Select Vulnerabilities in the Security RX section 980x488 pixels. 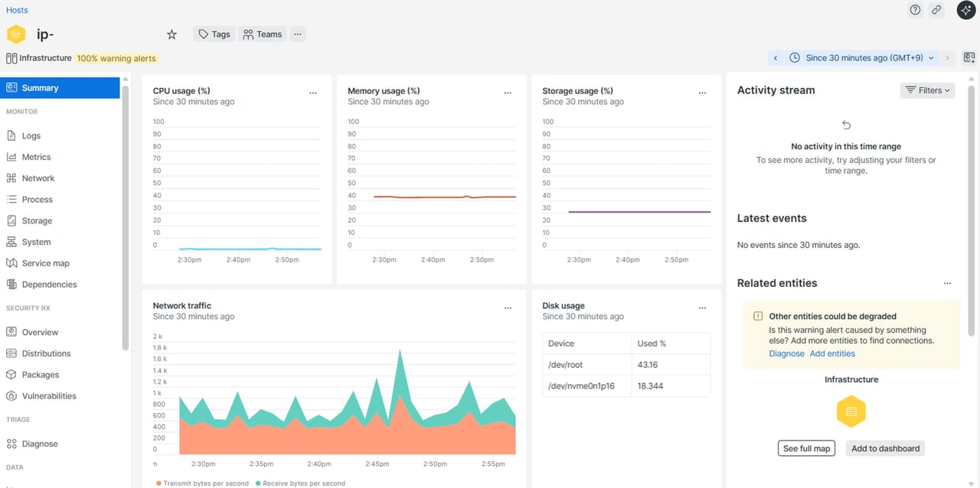[x=48, y=396]
